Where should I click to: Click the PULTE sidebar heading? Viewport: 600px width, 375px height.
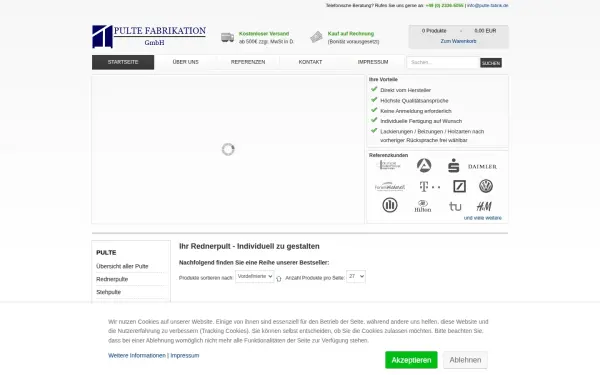[x=106, y=253]
